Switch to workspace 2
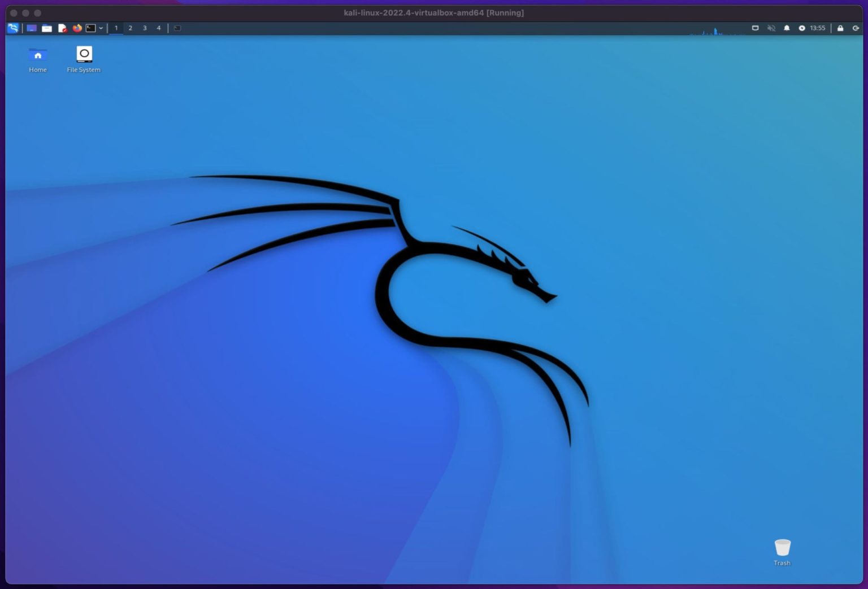Image resolution: width=868 pixels, height=589 pixels. tap(131, 28)
